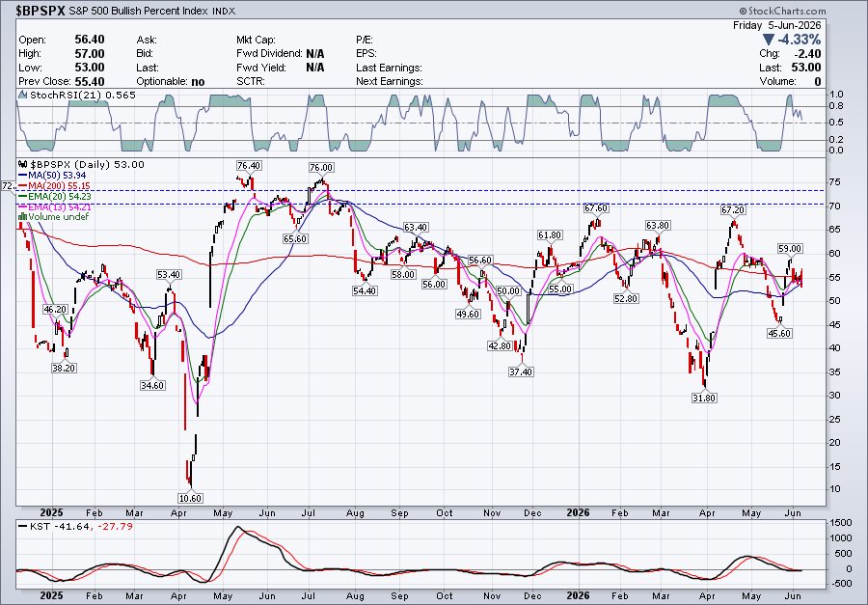Click the '45.60' low price label
Screen dimensions: 868x605
pyautogui.click(x=779, y=334)
